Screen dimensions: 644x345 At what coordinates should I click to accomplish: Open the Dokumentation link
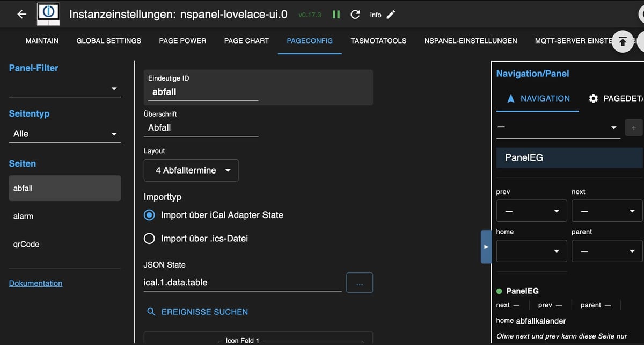coord(35,283)
